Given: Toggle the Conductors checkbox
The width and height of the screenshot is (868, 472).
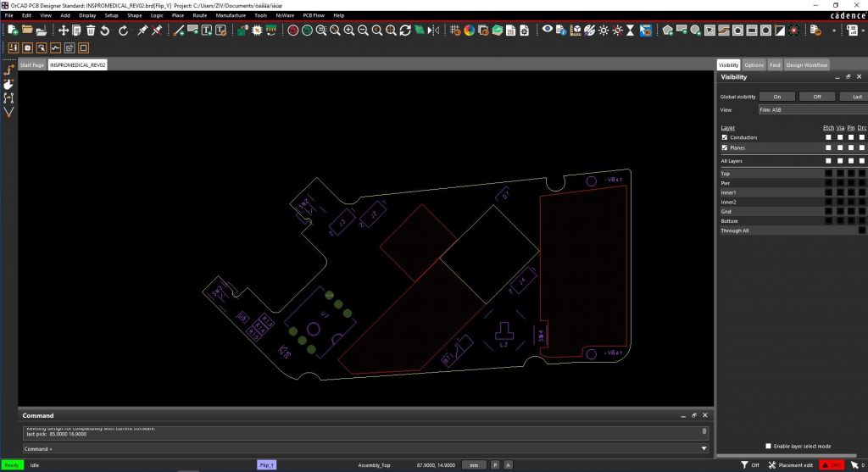Looking at the screenshot, I should pos(725,137).
